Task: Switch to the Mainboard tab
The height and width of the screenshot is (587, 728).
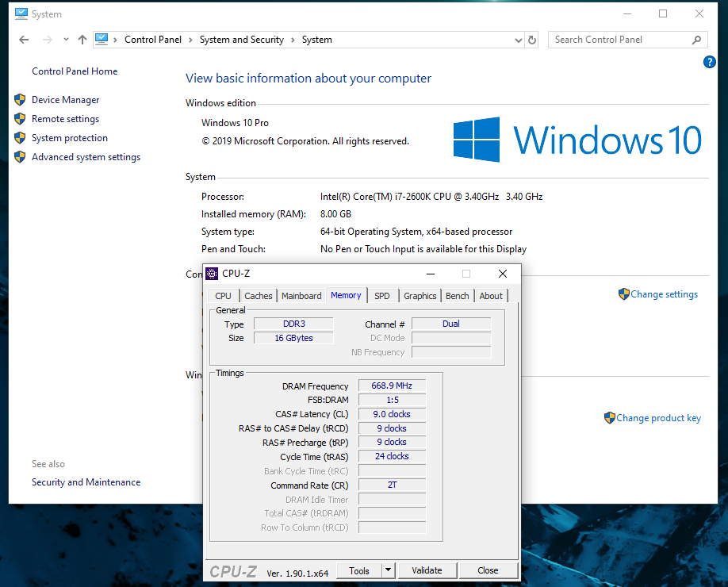Action: [301, 296]
